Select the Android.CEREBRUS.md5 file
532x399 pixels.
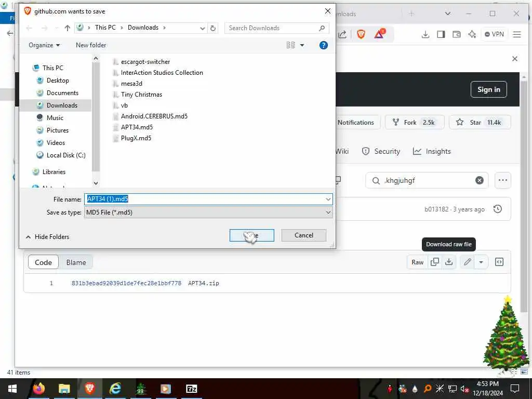pyautogui.click(x=154, y=116)
